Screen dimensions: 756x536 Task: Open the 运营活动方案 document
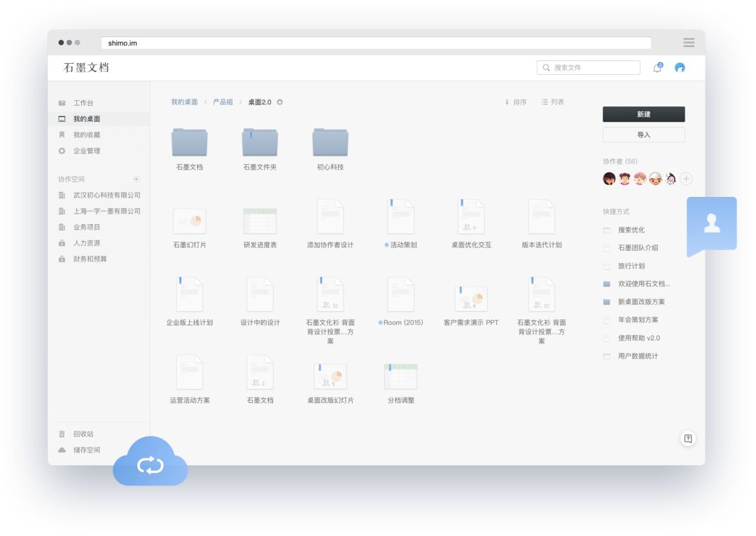190,379
